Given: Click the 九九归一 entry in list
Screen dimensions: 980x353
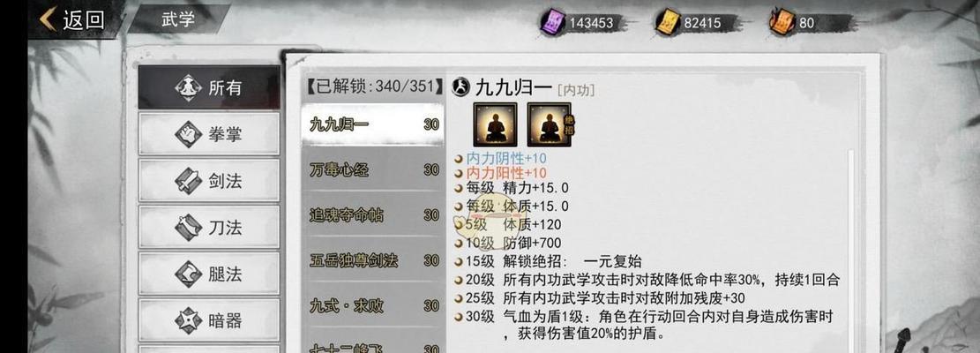Looking at the screenshot, I should coord(373,124).
